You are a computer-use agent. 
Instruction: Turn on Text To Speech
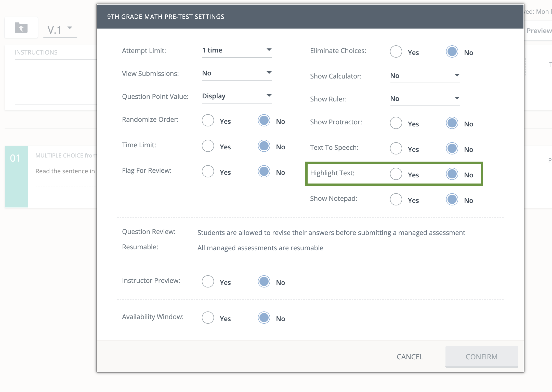pos(396,149)
